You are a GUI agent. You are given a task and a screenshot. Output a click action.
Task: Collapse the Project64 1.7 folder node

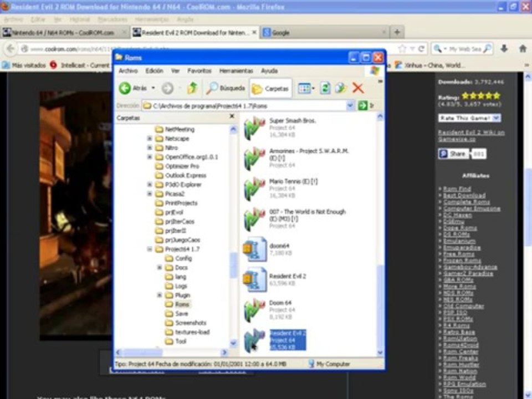coord(149,249)
